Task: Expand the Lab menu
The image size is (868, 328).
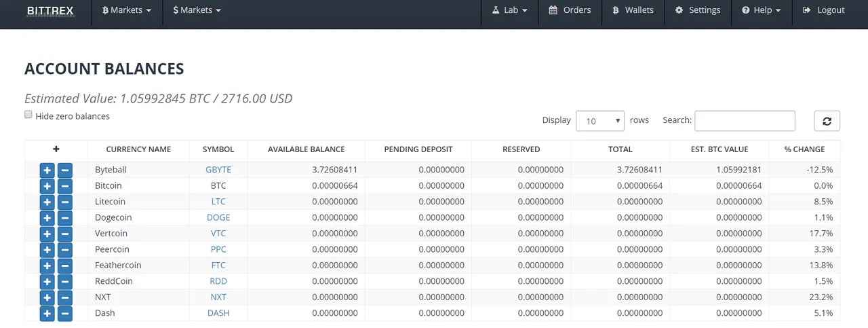Action: (x=510, y=10)
